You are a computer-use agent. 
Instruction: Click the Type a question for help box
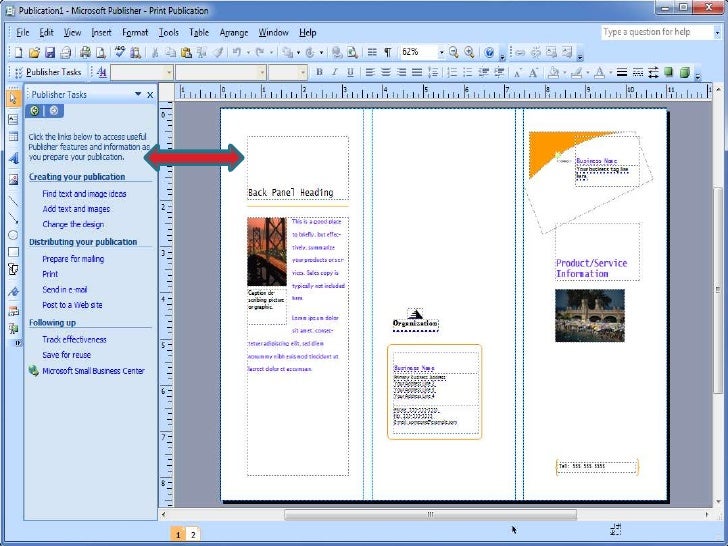click(646, 32)
